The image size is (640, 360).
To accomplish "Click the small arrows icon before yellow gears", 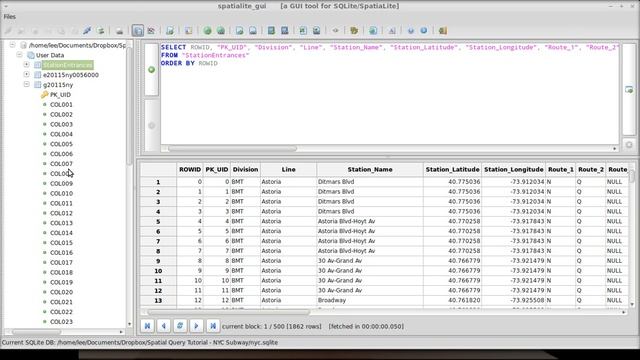I will 335,31.
